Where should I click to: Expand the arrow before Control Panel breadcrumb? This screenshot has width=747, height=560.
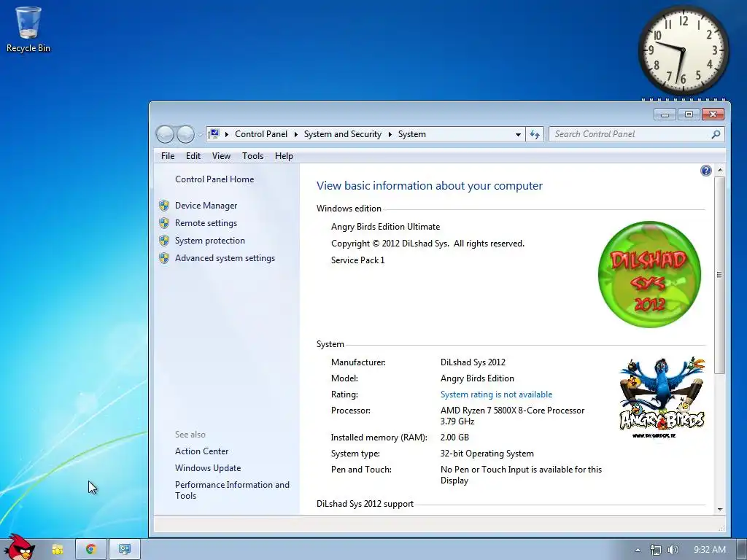pos(227,134)
